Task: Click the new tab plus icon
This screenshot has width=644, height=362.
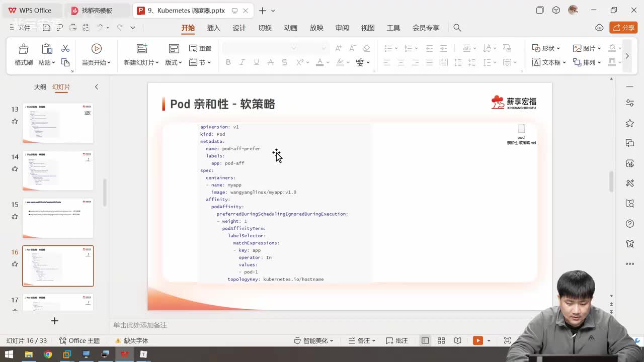Action: click(x=263, y=11)
